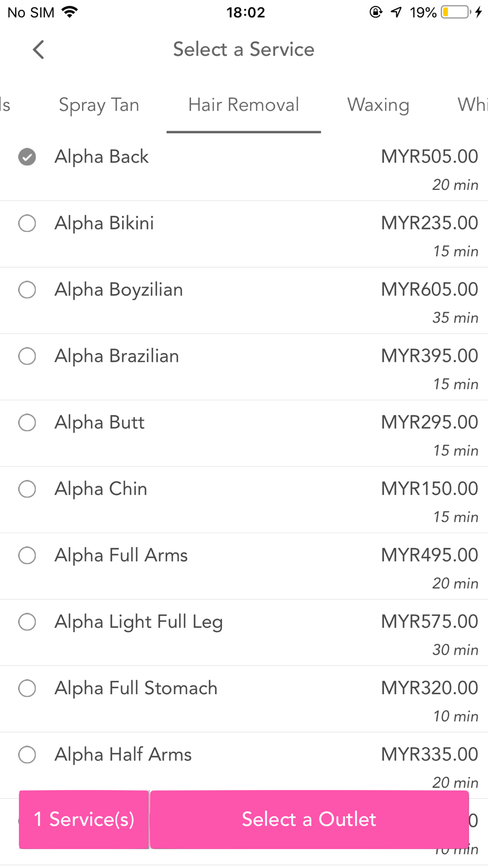Select the Alpha Half Arms radio button
The image size is (488, 868).
[27, 754]
